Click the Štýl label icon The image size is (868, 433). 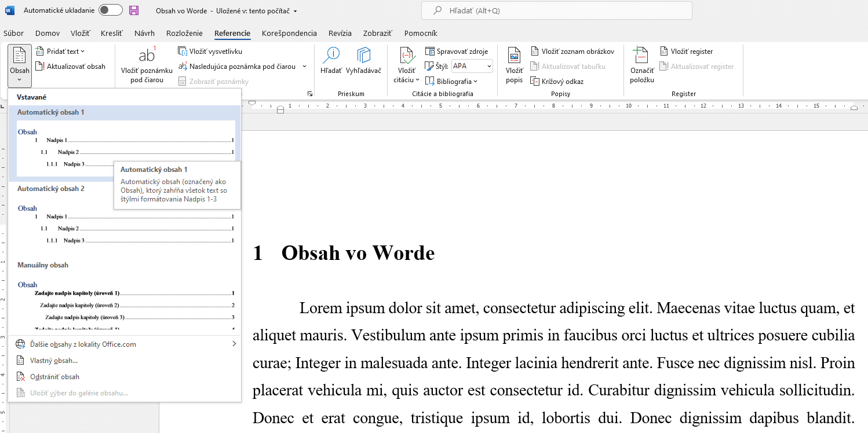(x=429, y=66)
